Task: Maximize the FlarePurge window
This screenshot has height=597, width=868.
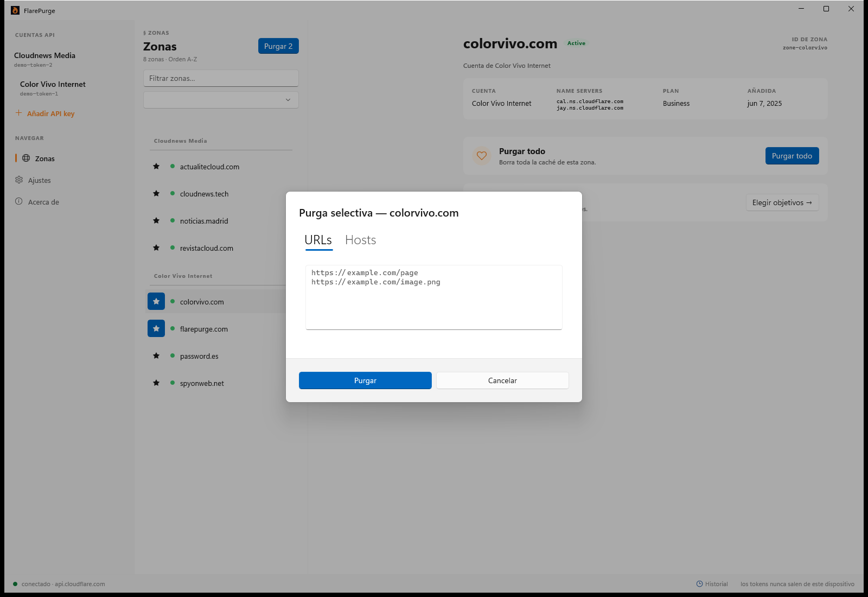Action: click(826, 9)
